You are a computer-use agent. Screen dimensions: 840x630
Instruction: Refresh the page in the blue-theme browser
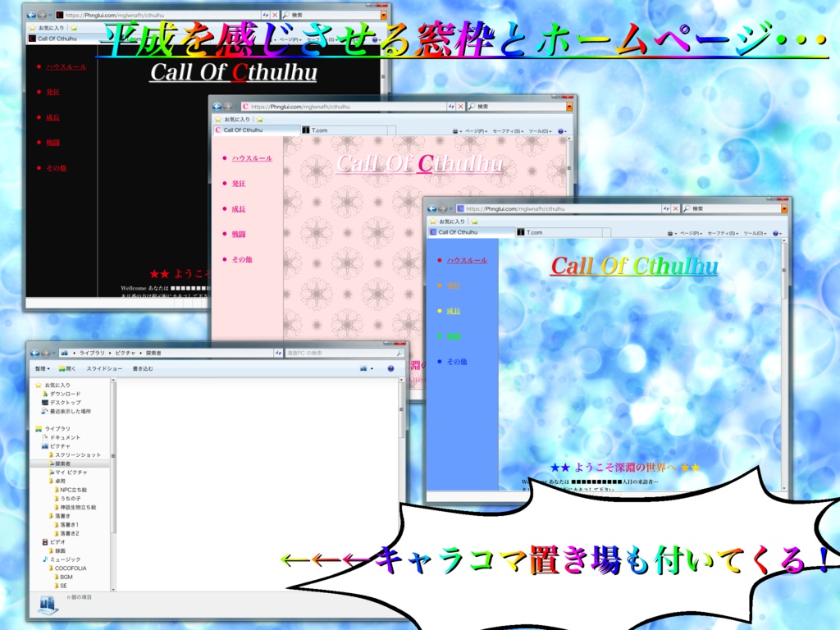[666, 208]
